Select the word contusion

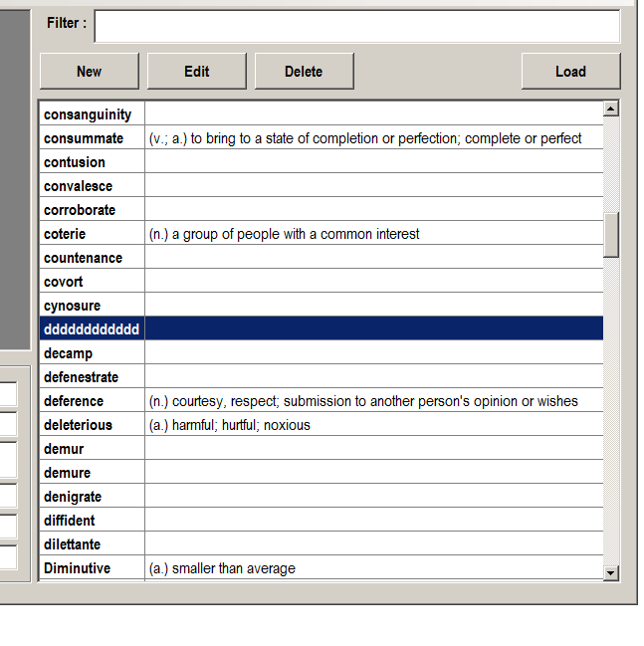pyautogui.click(x=75, y=162)
